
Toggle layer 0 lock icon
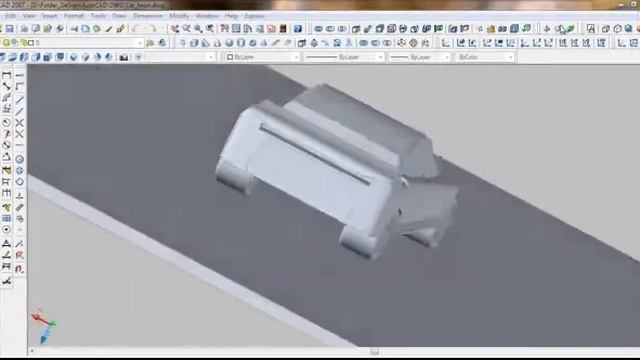pyautogui.click(x=23, y=43)
